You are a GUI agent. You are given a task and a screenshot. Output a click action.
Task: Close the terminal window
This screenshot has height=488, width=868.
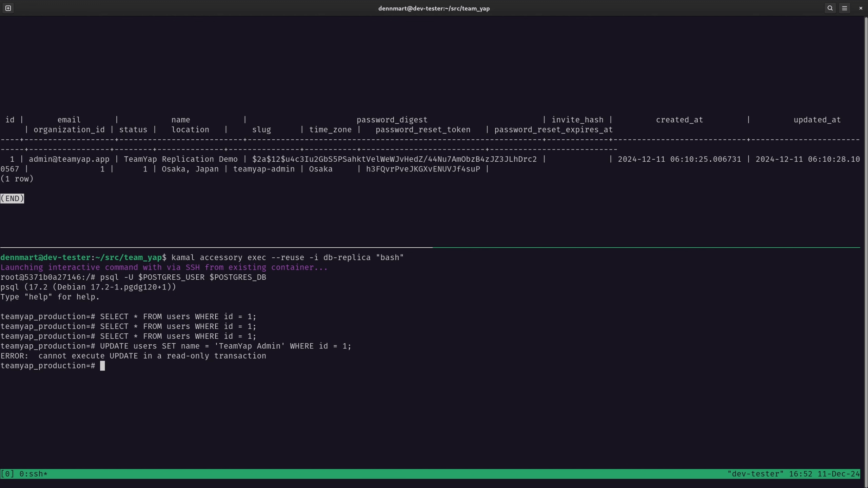click(x=861, y=8)
